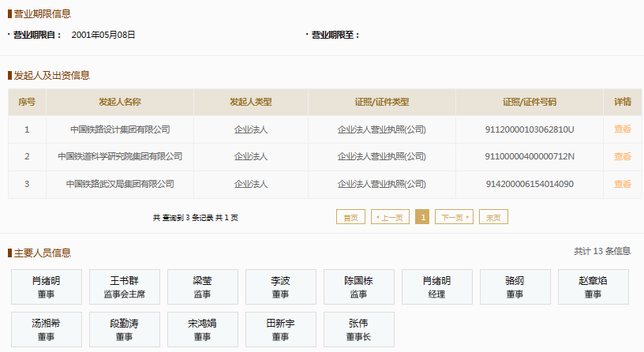Select the 田新宇 董事 personnel card
This screenshot has height=352, width=644.
[x=281, y=329]
